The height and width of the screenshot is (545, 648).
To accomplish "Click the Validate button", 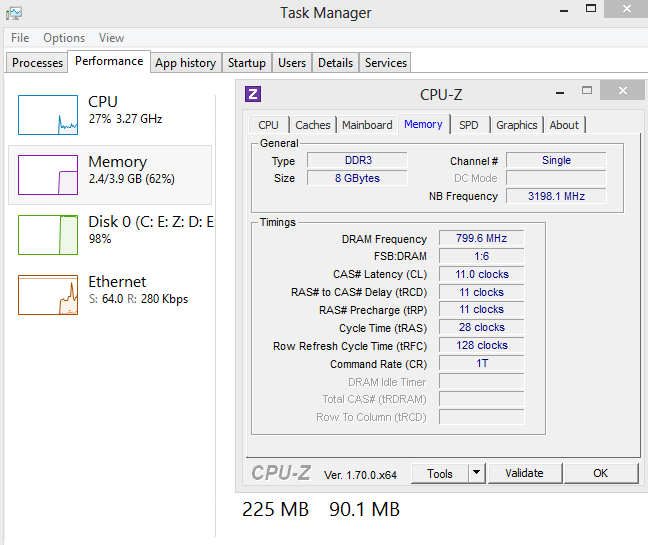I will [x=524, y=474].
